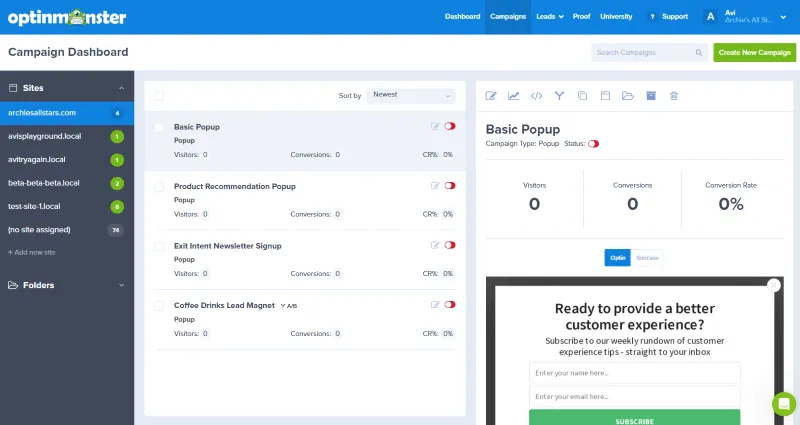Click the search magnifier icon
The image size is (800, 425).
[x=698, y=53]
